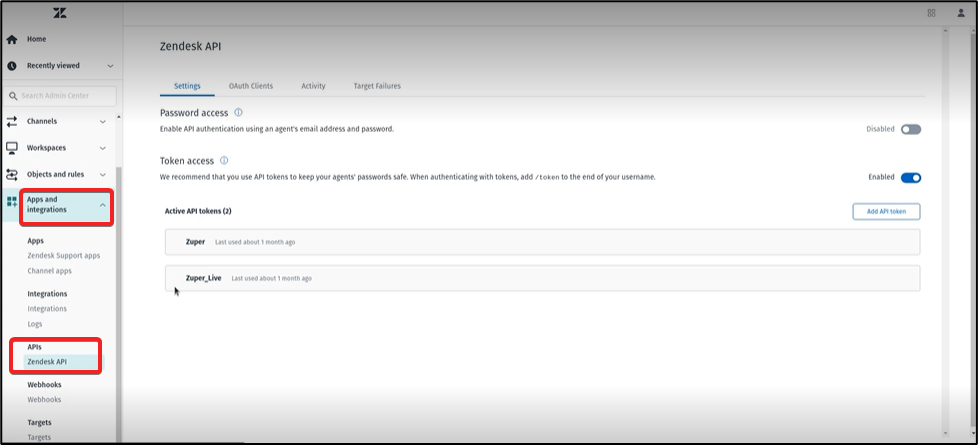This screenshot has width=978, height=445.
Task: Collapse the Apps and integrations chevron
Action: tap(103, 205)
